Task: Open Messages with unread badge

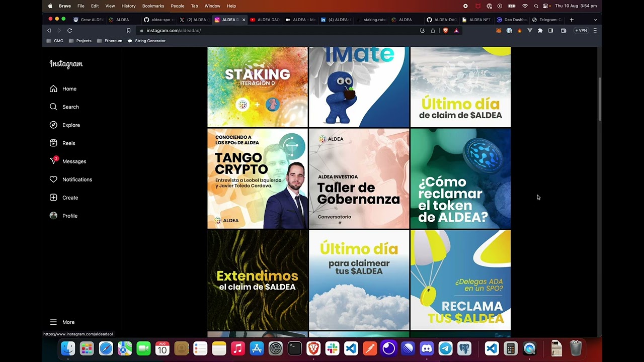Action: (x=68, y=161)
